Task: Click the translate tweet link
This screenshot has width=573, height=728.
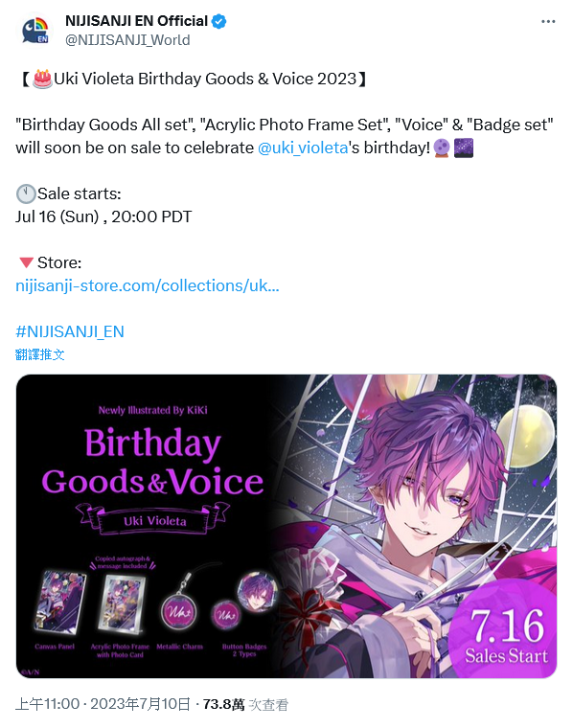Action: [40, 354]
